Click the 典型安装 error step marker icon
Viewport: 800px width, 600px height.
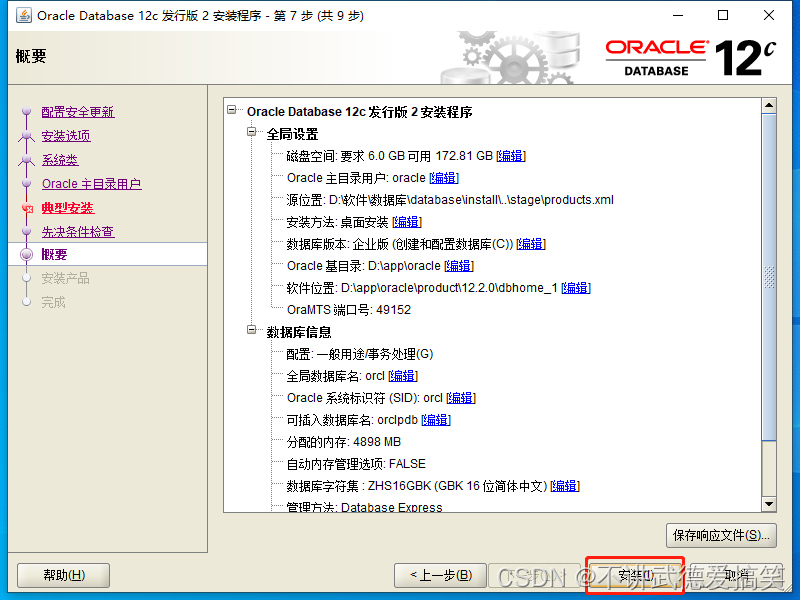click(x=27, y=208)
